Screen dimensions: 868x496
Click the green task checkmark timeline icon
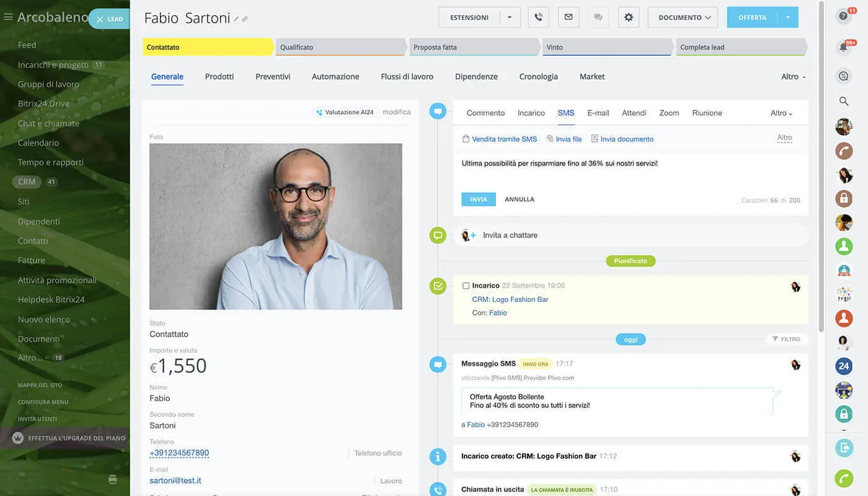(x=438, y=286)
